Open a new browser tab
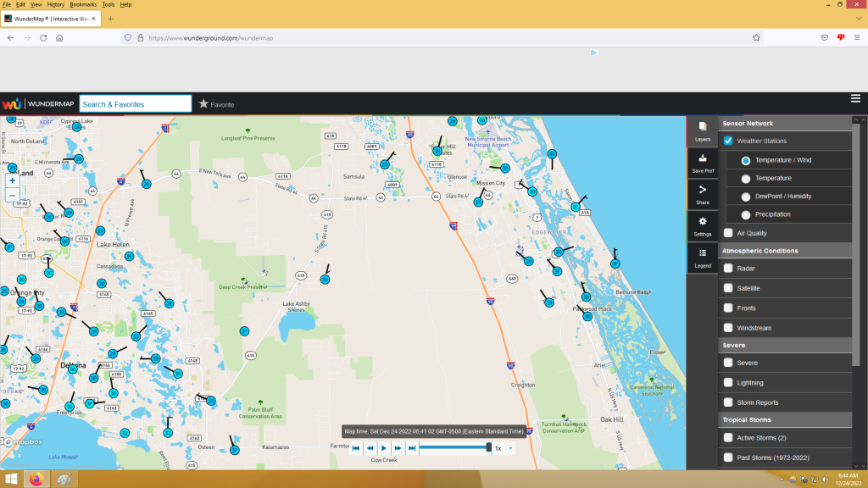 click(111, 19)
